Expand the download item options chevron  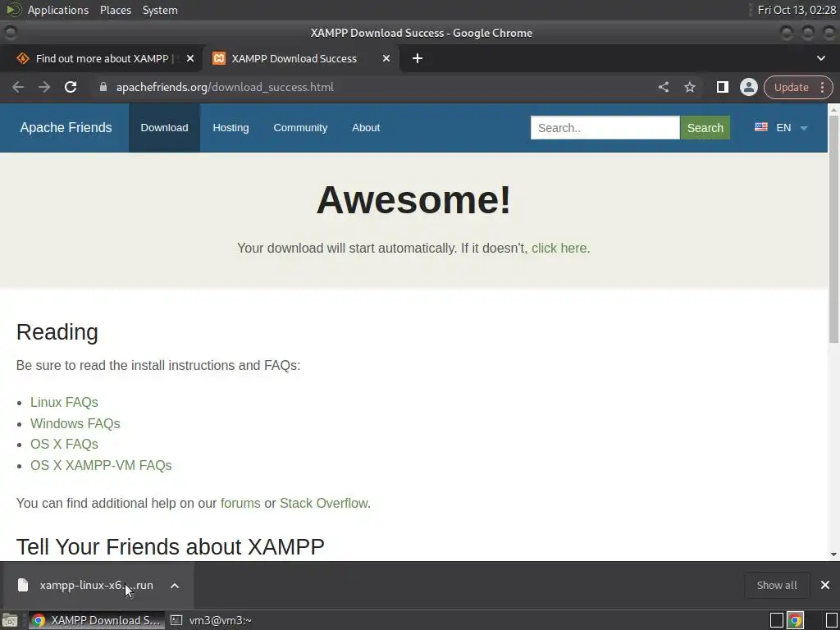point(175,586)
